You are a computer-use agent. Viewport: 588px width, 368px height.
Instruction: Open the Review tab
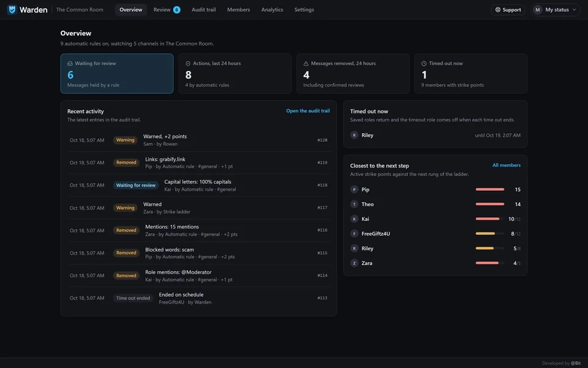pos(167,10)
